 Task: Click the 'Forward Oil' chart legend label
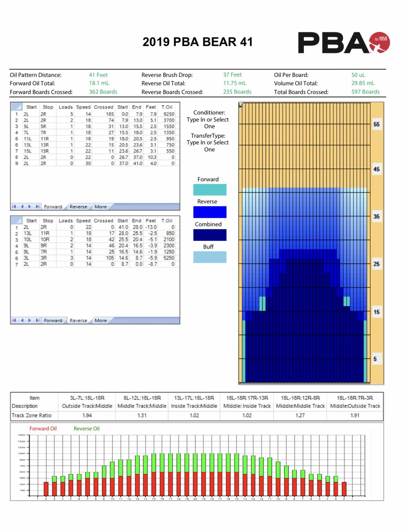43,429
